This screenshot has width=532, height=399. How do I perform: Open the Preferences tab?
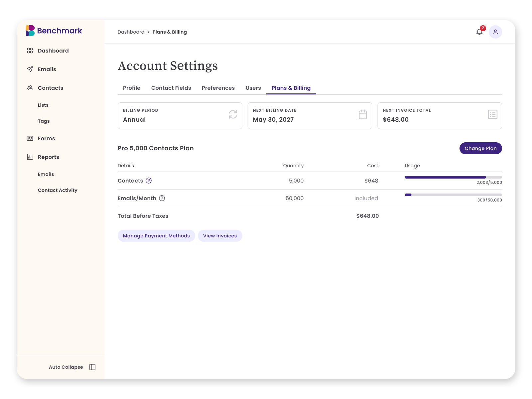(x=218, y=88)
